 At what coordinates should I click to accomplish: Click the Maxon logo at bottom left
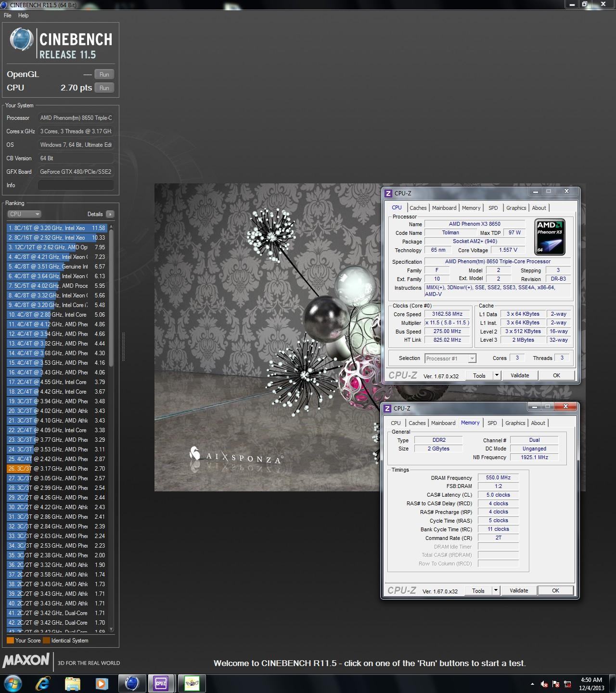[x=26, y=660]
